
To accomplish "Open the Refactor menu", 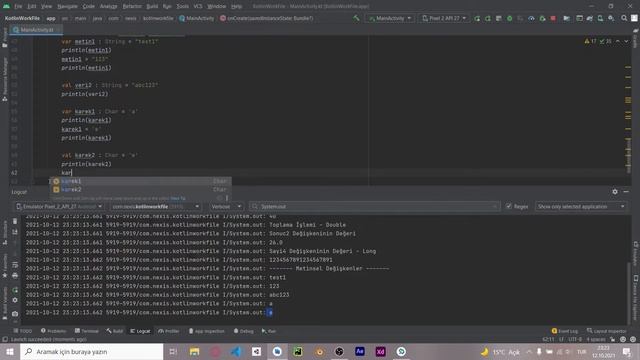I will (x=132, y=6).
